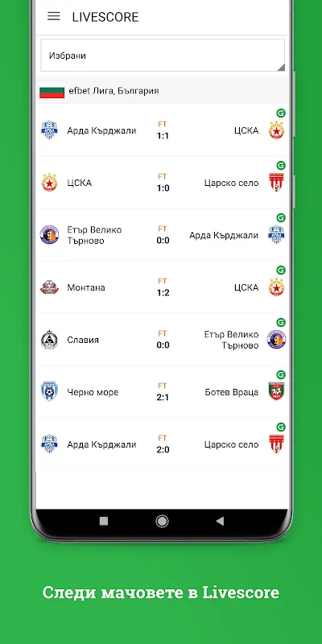
Task: Open the efbet Лига, България league header
Action: tap(163, 90)
